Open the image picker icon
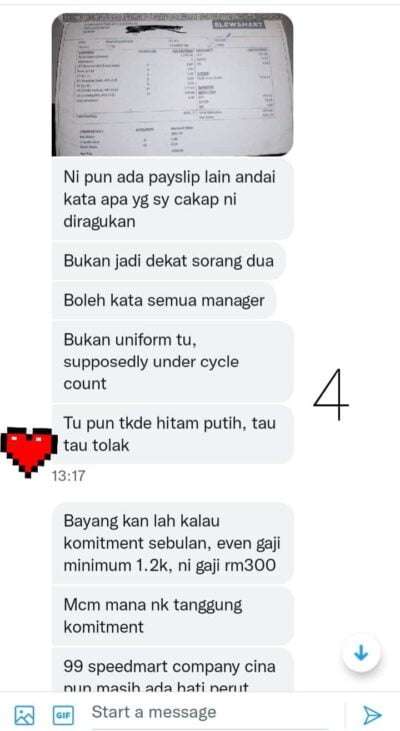 coord(24,715)
